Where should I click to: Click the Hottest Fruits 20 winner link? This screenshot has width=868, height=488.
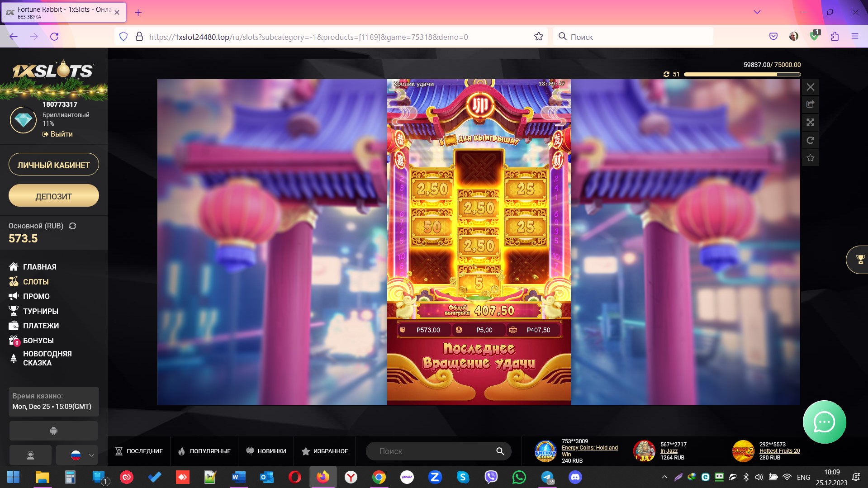(779, 451)
